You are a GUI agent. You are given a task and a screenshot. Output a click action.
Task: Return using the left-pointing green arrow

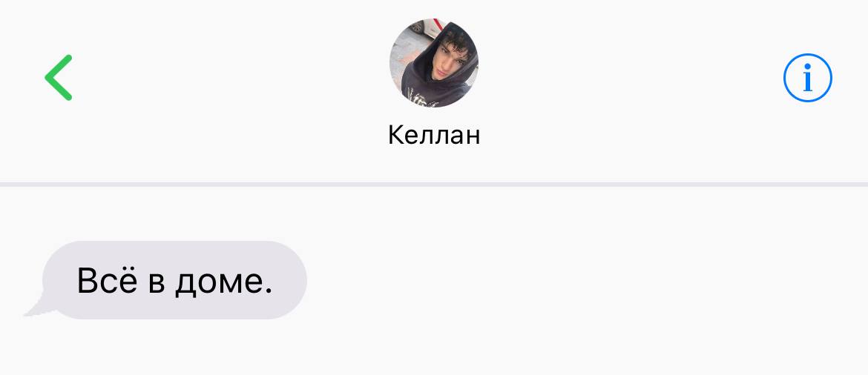point(59,77)
